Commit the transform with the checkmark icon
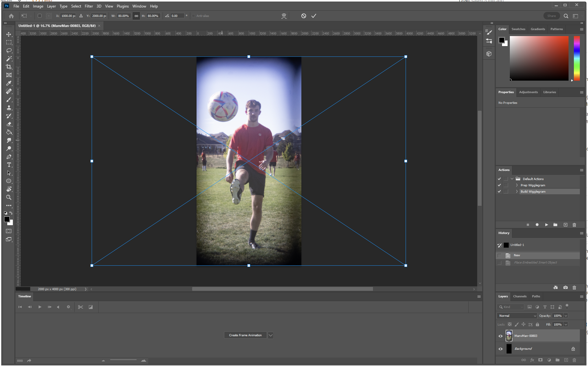The width and height of the screenshot is (588, 367). pyautogui.click(x=314, y=16)
